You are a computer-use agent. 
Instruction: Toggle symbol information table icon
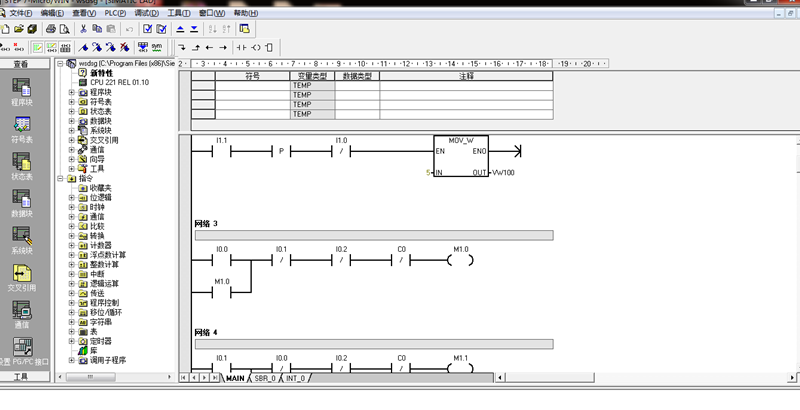(x=65, y=47)
